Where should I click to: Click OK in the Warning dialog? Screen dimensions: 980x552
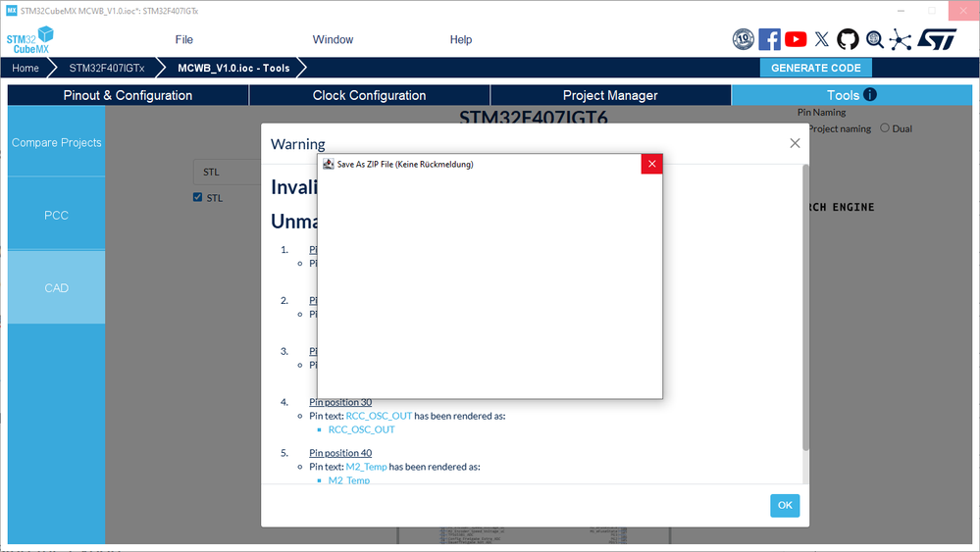point(785,505)
